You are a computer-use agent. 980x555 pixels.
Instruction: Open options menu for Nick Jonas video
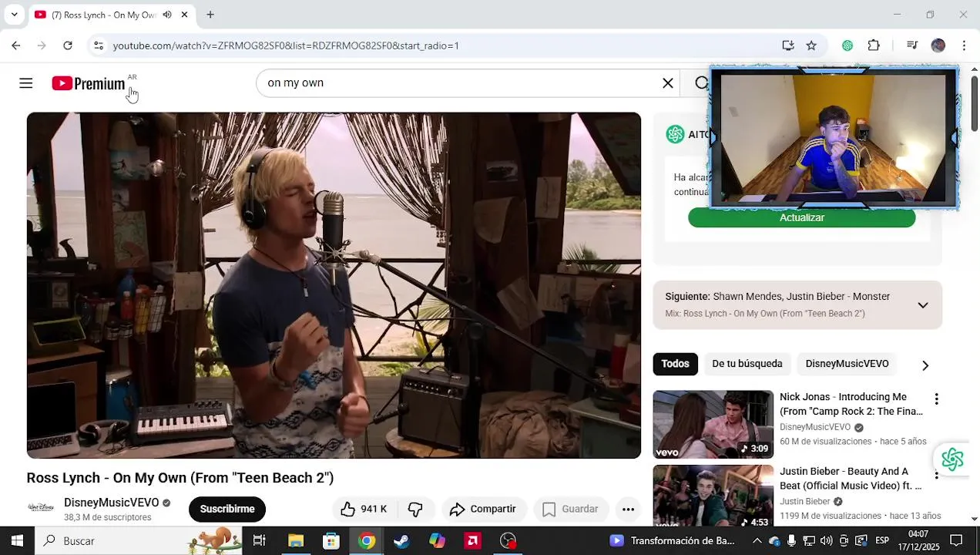[936, 399]
